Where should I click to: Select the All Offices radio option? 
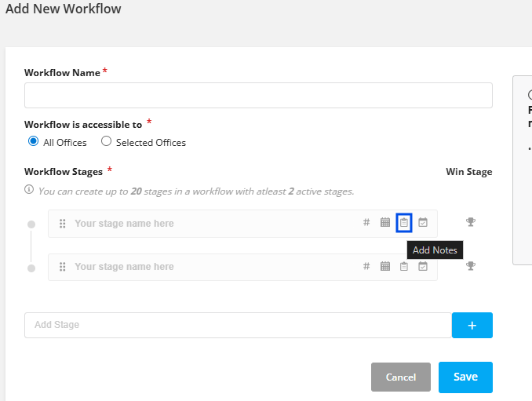pos(33,142)
